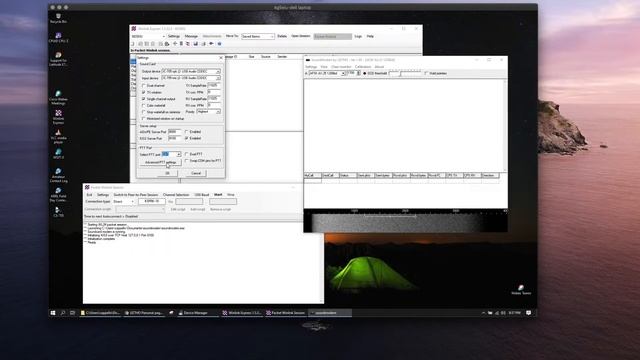Toggle the KISS Server Port Enabled checkbox
Screen dimensions: 640x360
(x=187, y=138)
